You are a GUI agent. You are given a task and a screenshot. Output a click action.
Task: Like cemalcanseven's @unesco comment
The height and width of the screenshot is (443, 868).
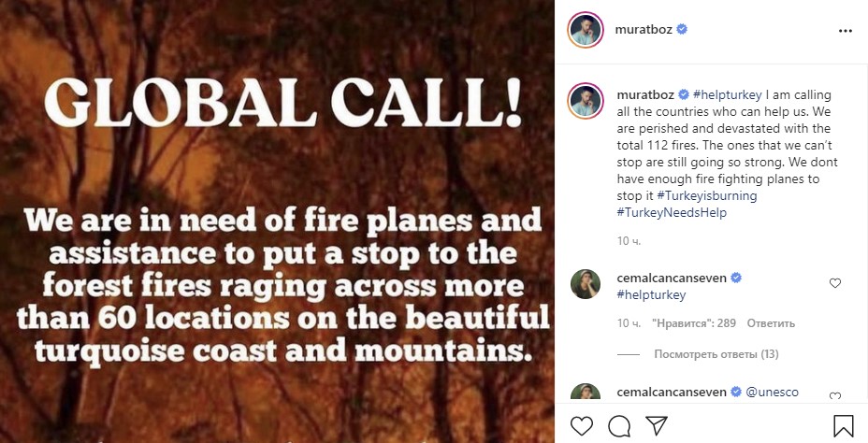click(x=835, y=396)
